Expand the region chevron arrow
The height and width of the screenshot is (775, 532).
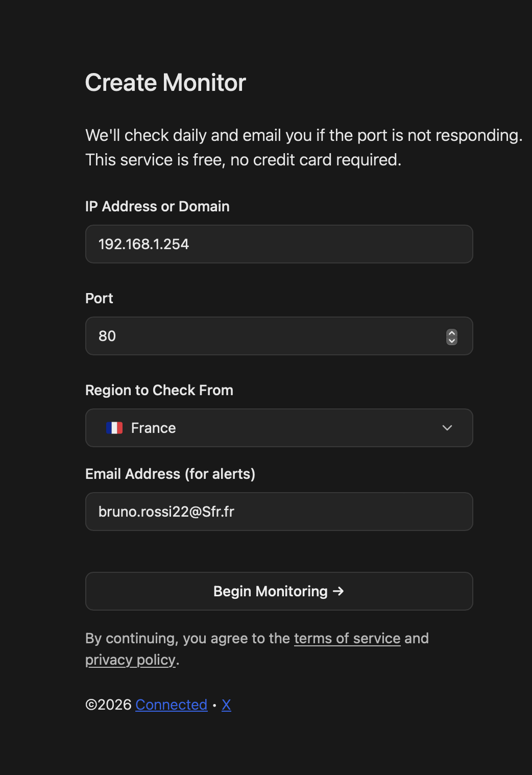(447, 428)
